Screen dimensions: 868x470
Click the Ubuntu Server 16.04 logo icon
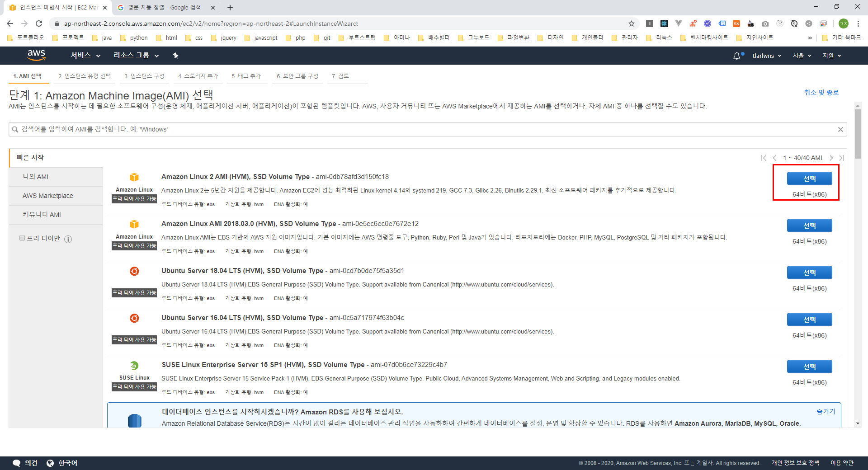(x=134, y=318)
